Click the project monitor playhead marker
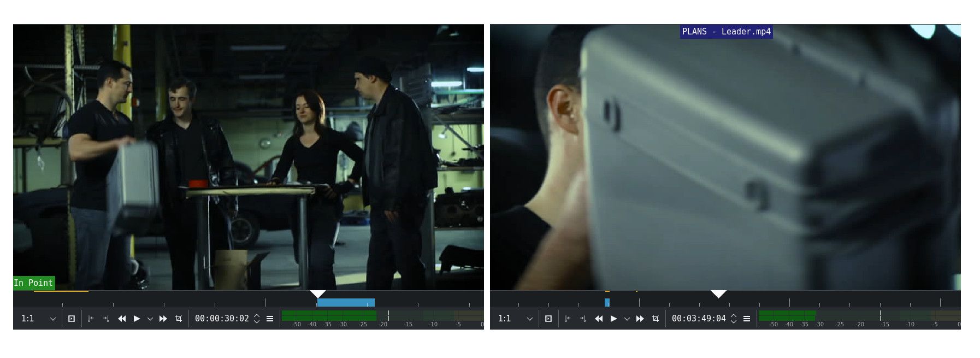Image resolution: width=980 pixels, height=358 pixels. [x=718, y=294]
